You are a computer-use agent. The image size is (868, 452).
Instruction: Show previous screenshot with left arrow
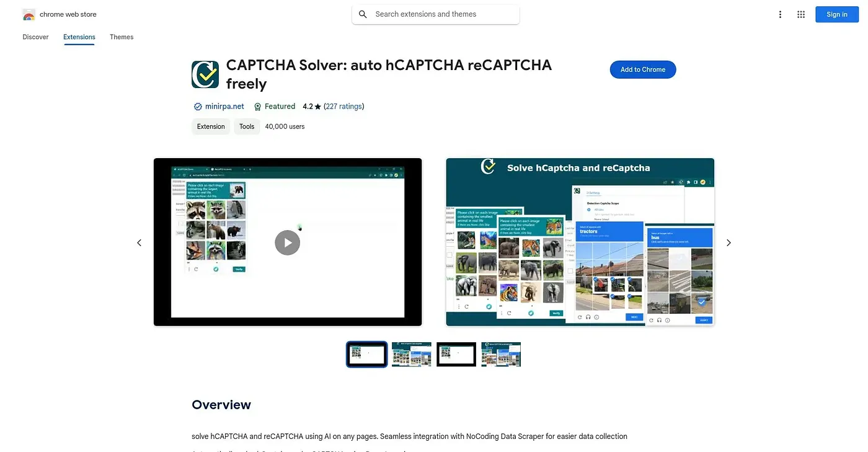pos(139,242)
